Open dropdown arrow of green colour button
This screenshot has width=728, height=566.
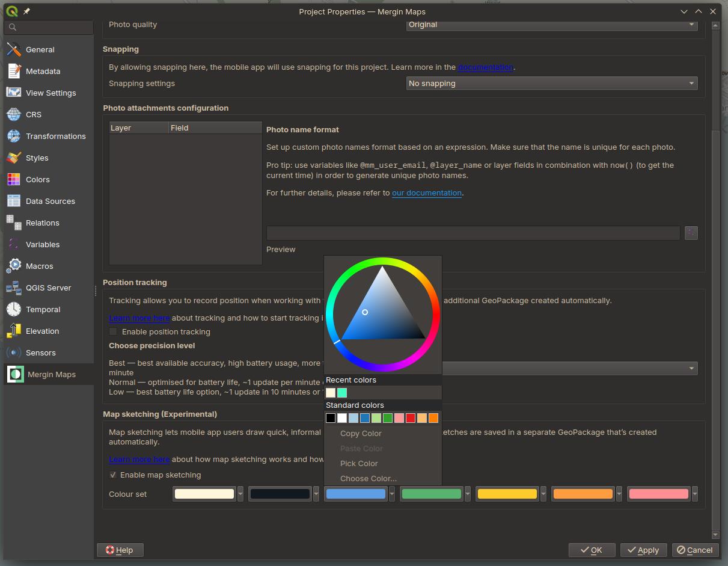(x=468, y=494)
